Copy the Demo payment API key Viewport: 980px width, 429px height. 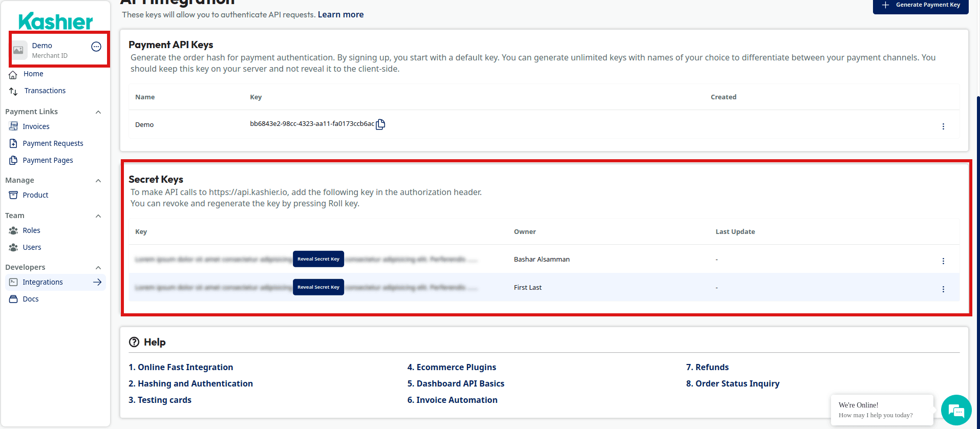[x=380, y=124]
